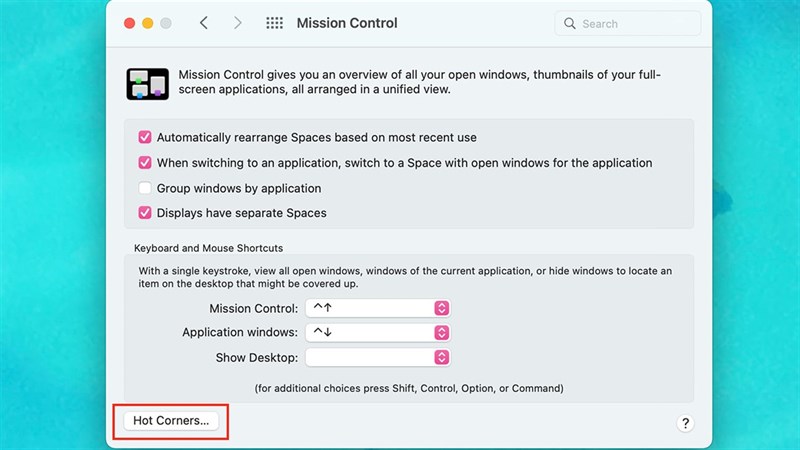Minimize the window with the yellow button
The image size is (800, 450).
[147, 23]
